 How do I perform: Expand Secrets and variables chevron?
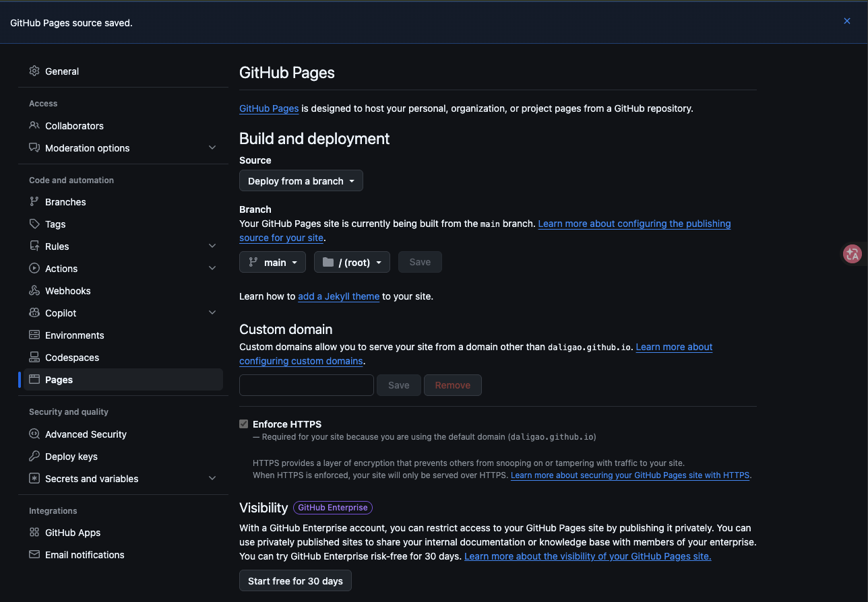pyautogui.click(x=212, y=478)
